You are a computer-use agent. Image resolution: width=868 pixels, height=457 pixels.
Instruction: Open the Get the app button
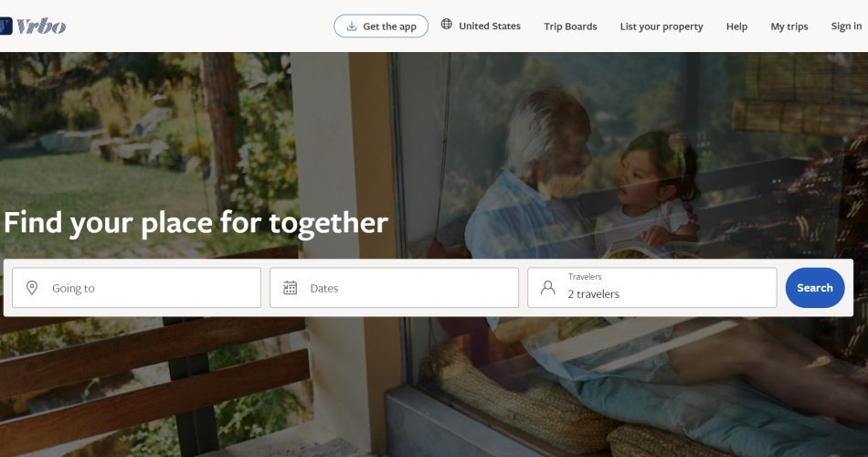(381, 26)
